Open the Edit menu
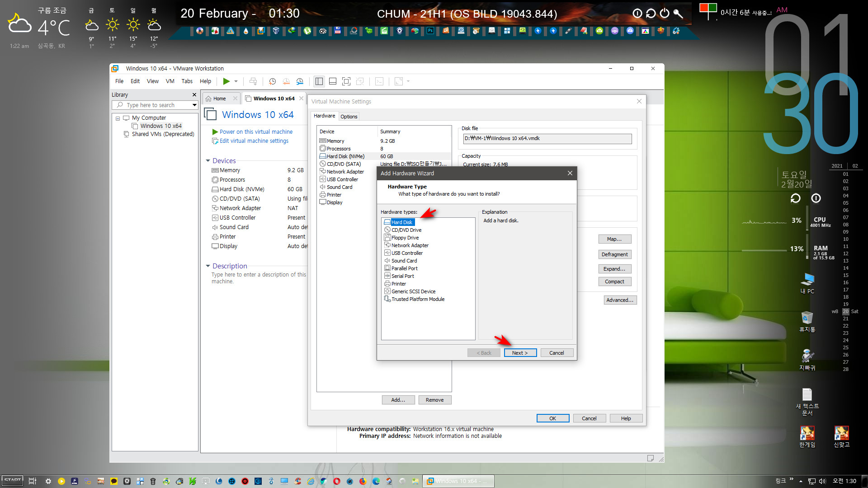 click(x=135, y=81)
